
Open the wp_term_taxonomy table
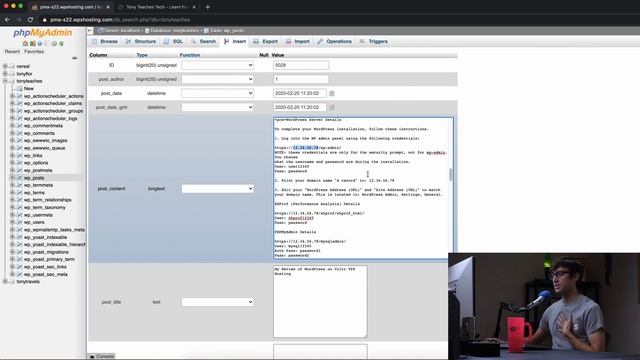click(44, 208)
